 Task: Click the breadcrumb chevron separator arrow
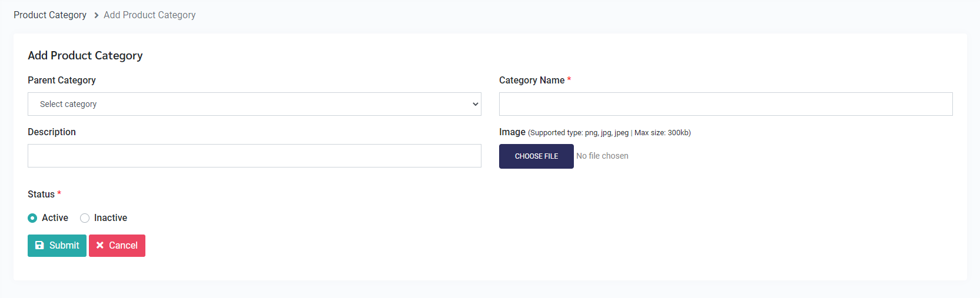96,15
